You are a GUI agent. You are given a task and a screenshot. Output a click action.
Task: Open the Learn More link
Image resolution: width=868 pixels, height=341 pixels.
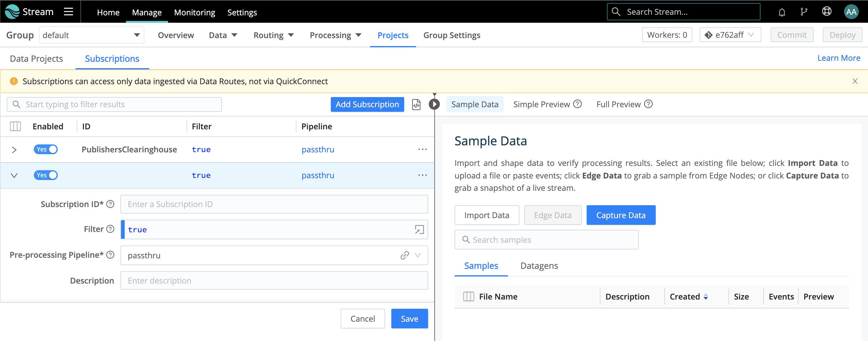point(838,58)
